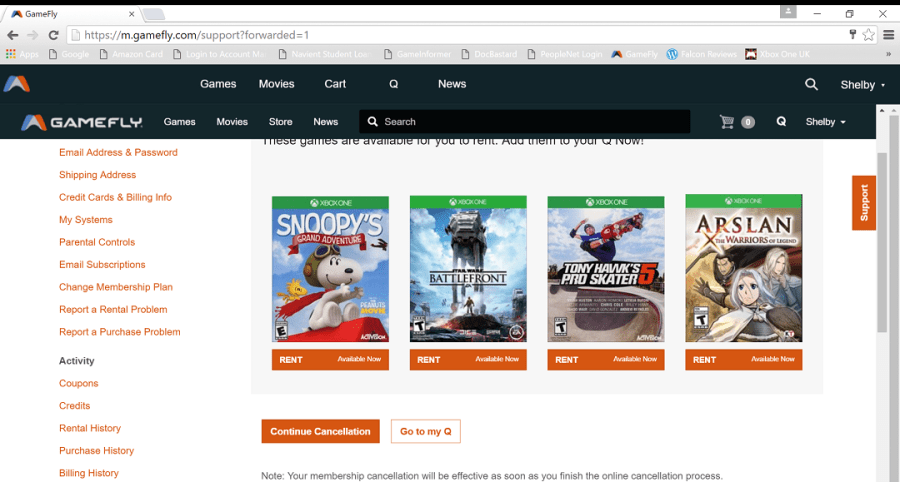The image size is (900, 482).
Task: Open the Amazon Card bookmark
Action: pos(131,54)
